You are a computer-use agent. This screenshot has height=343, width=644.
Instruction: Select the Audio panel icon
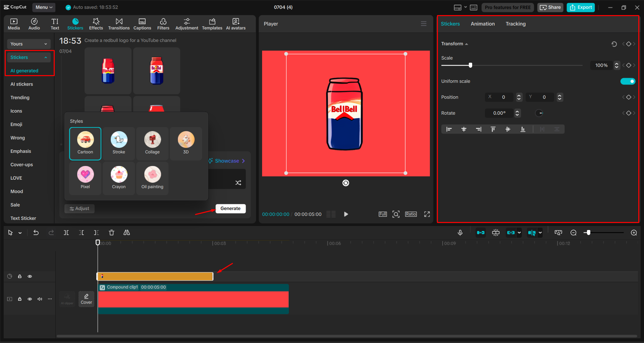(34, 23)
